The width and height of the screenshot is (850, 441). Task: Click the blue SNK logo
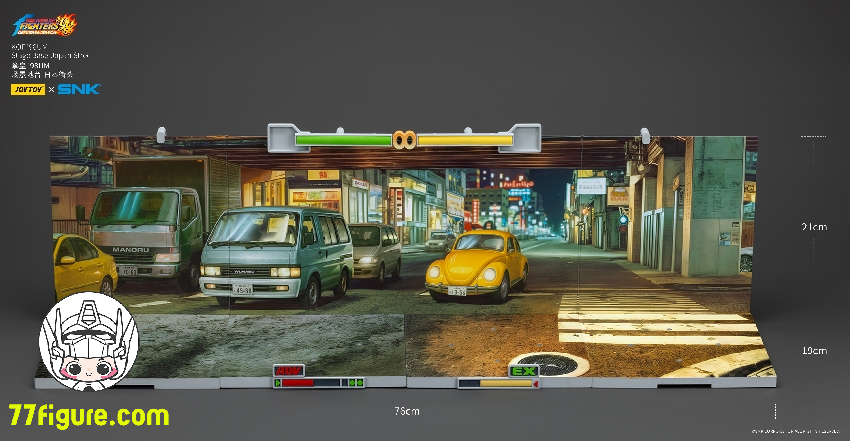click(77, 89)
